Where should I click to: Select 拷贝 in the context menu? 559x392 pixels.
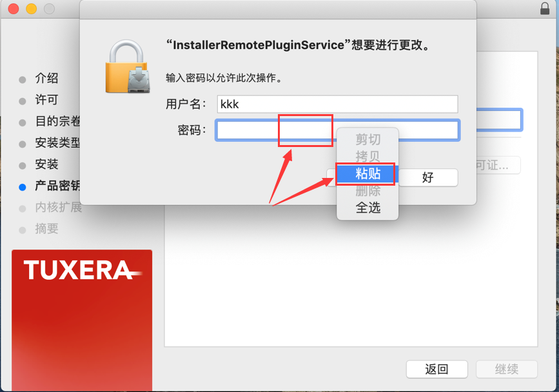click(368, 157)
